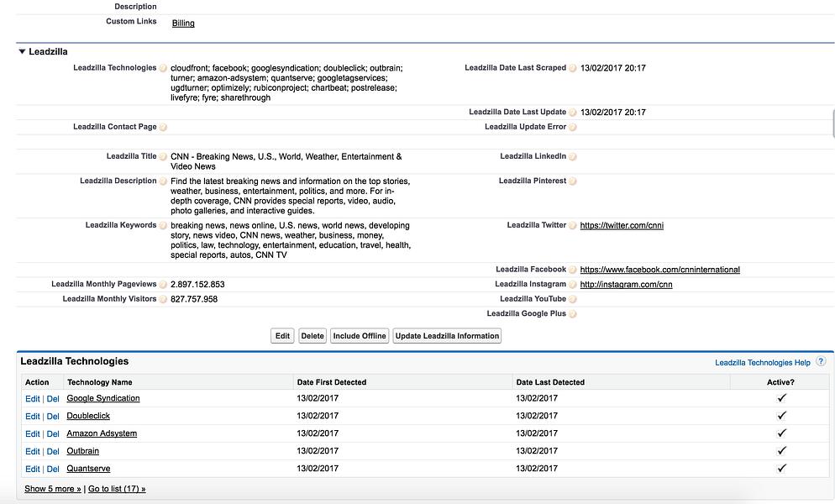Open help icon beside Leadzilla Keywords
This screenshot has width=835, height=504.
point(163,225)
